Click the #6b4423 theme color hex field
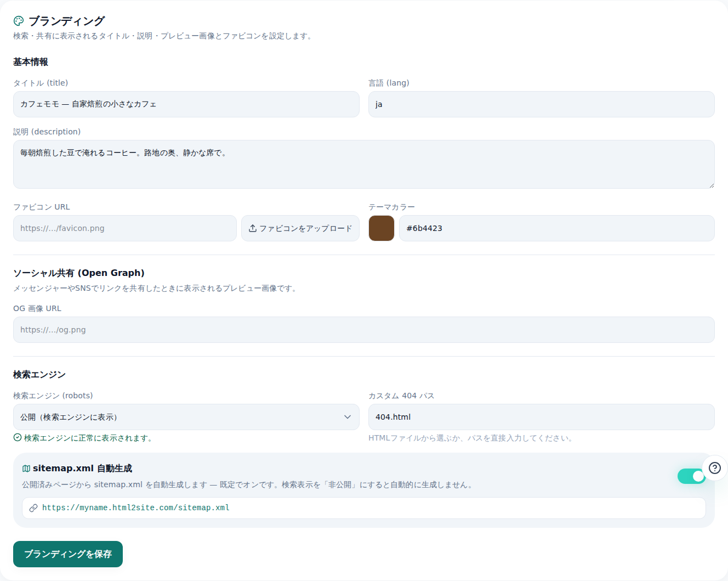Viewport: 728px width, 581px height. [x=557, y=228]
